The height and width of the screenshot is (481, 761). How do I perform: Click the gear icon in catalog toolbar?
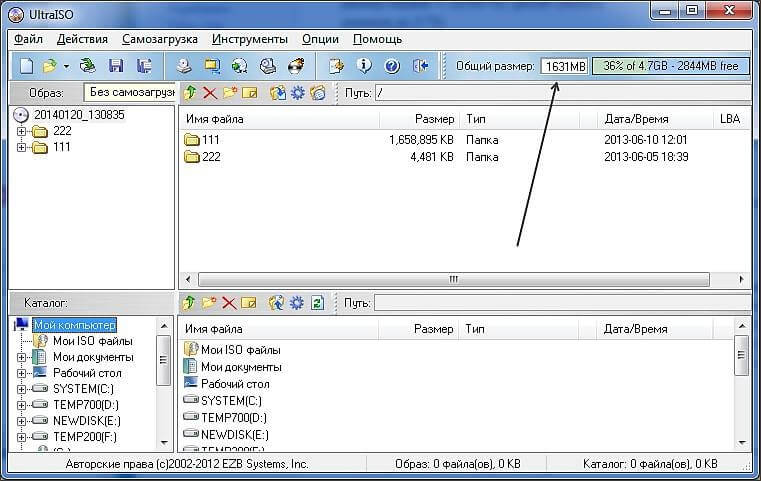tap(297, 303)
